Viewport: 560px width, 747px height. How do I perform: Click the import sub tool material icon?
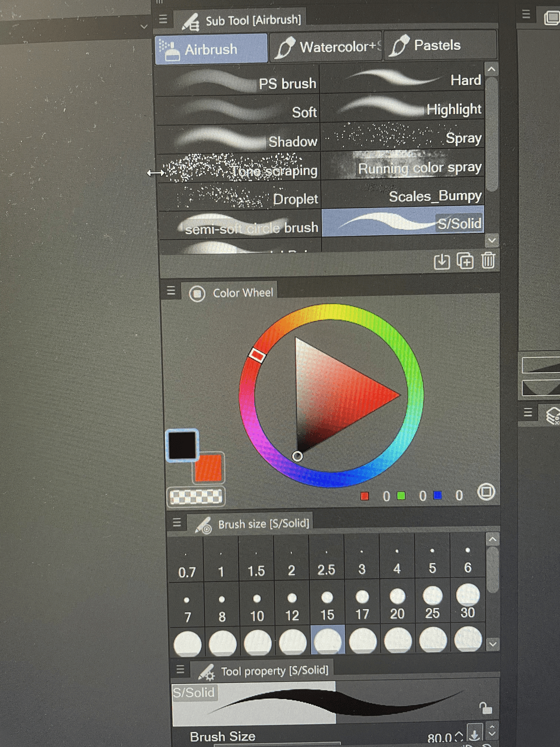pos(442,261)
